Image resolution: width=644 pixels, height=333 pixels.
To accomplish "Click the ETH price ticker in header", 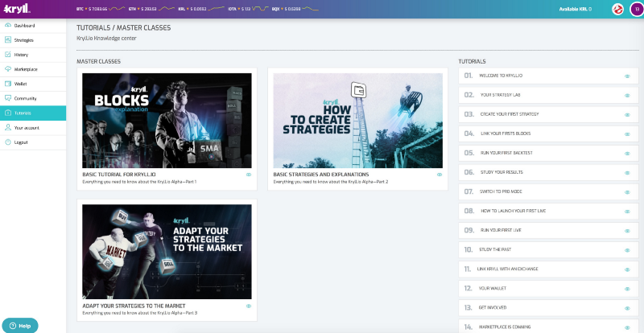I will pos(151,9).
